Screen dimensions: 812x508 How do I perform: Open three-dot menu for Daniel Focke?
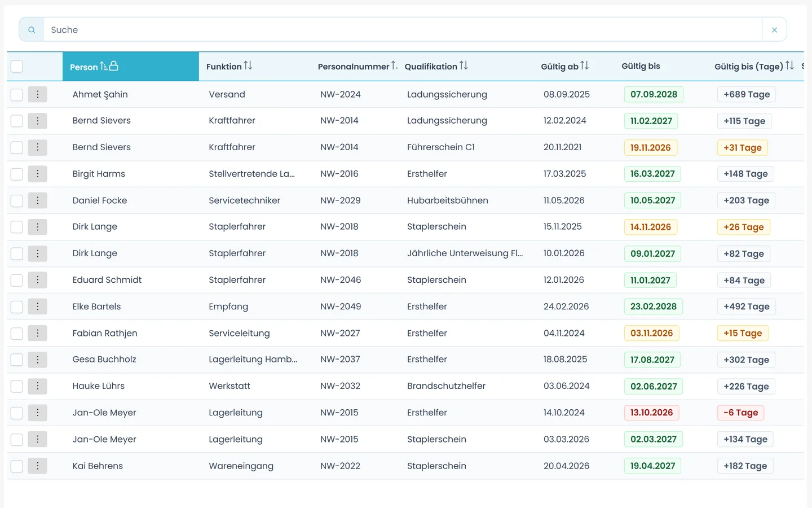38,200
